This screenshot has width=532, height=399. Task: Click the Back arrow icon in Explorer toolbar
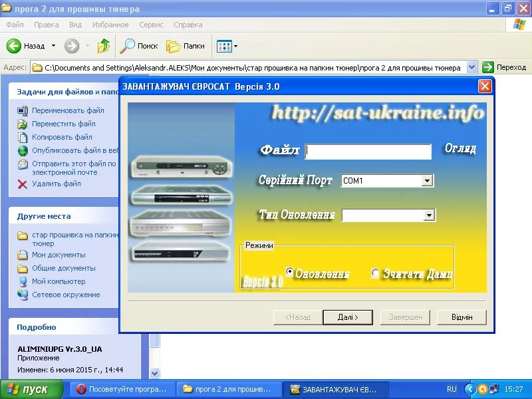coord(15,46)
